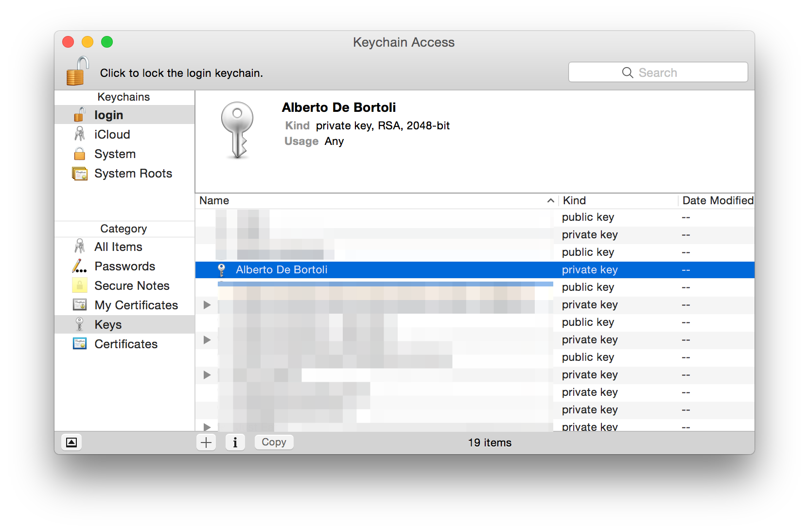
Task: Choose the System keychain padlock icon
Action: tap(80, 154)
